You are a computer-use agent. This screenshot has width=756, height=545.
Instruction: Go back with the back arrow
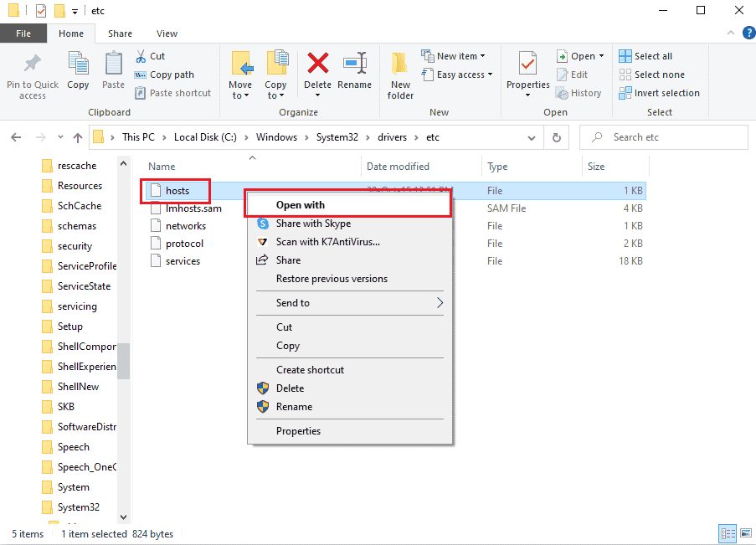tap(16, 137)
